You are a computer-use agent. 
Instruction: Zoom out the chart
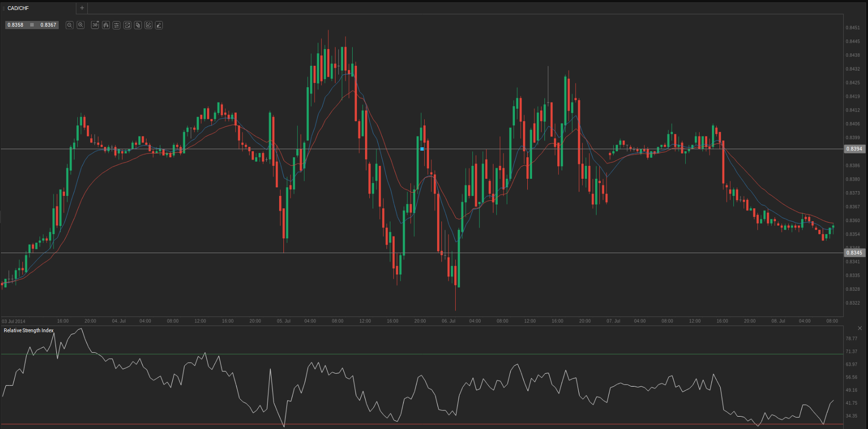coord(70,25)
